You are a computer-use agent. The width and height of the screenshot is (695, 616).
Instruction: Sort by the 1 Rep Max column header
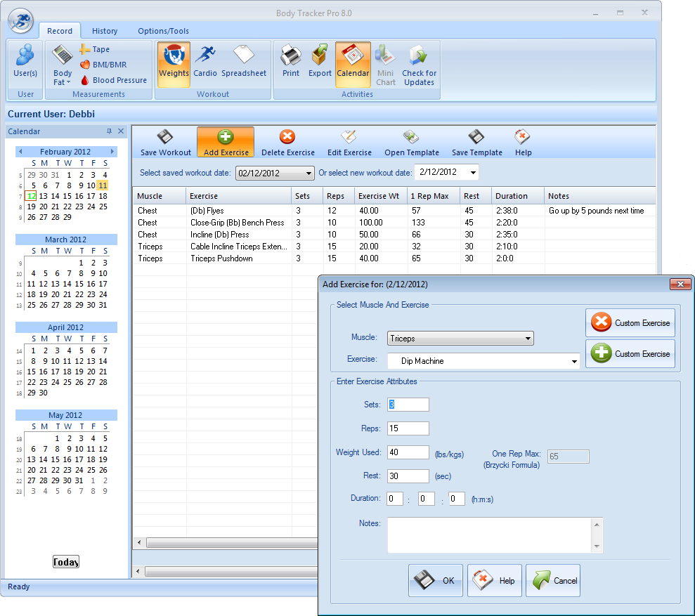[x=434, y=196]
